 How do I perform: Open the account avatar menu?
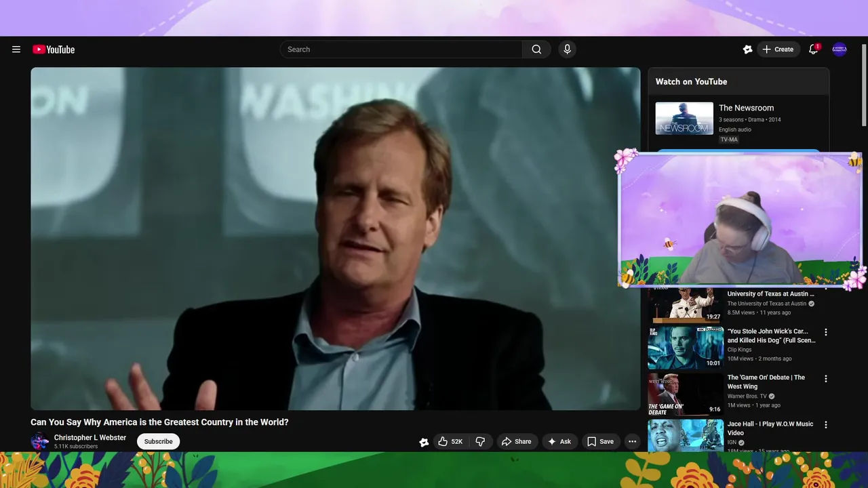(840, 49)
